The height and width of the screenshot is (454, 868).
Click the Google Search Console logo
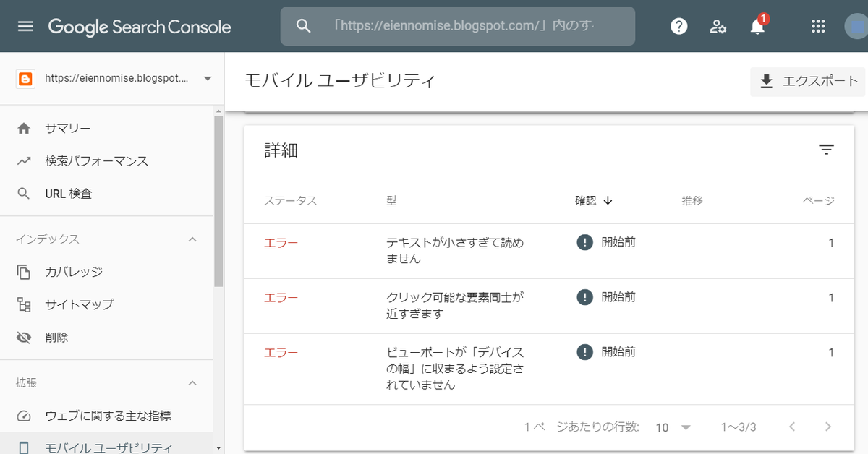click(140, 27)
